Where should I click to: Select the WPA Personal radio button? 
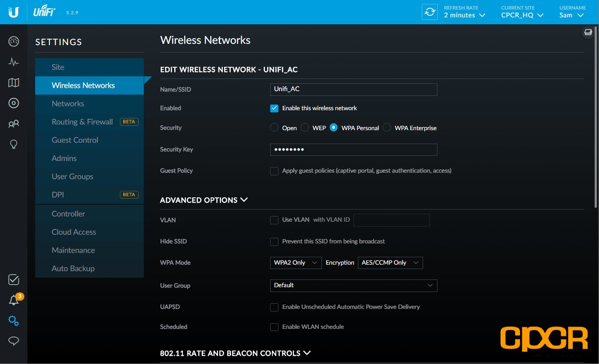click(x=333, y=128)
